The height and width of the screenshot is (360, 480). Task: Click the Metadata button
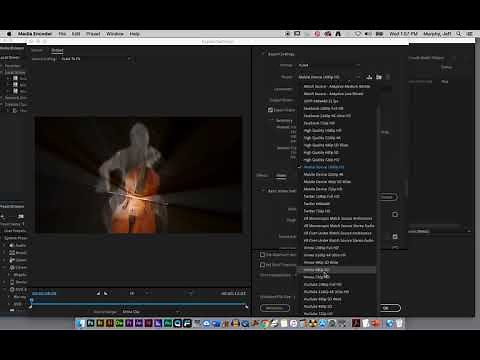click(x=275, y=308)
